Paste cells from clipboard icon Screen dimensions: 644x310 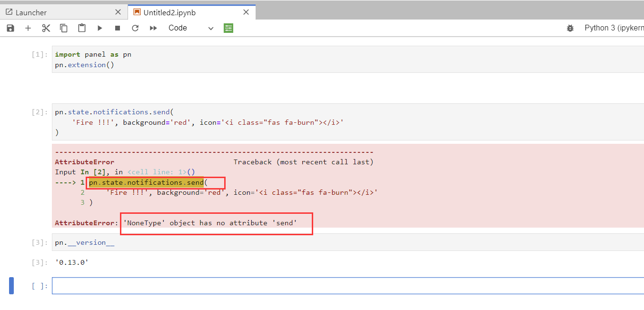pos(82,28)
